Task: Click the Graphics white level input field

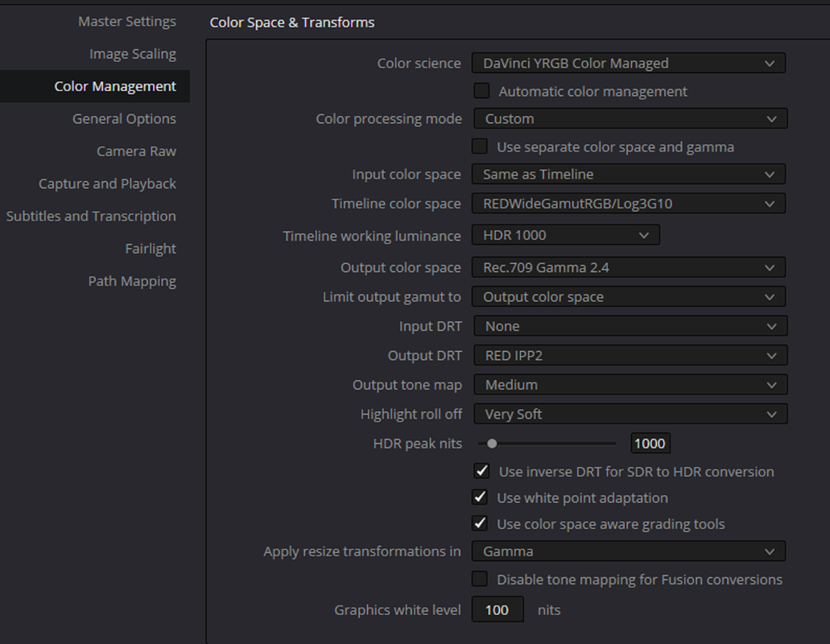Action: point(497,610)
